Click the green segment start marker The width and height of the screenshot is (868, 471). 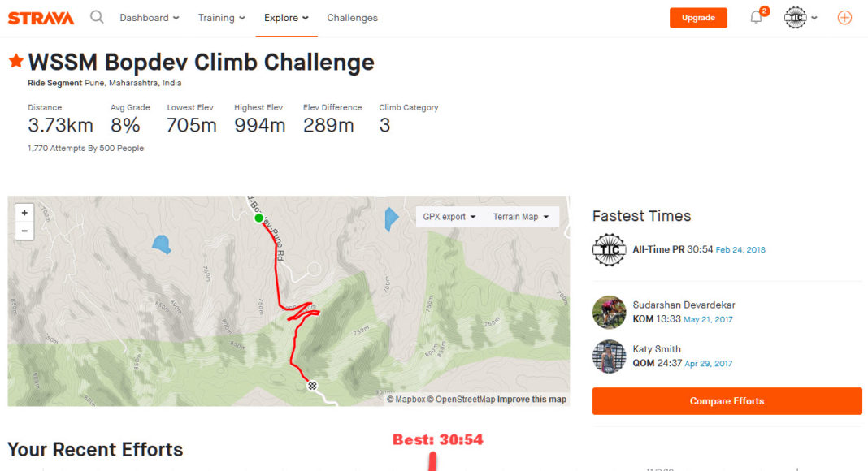[259, 218]
